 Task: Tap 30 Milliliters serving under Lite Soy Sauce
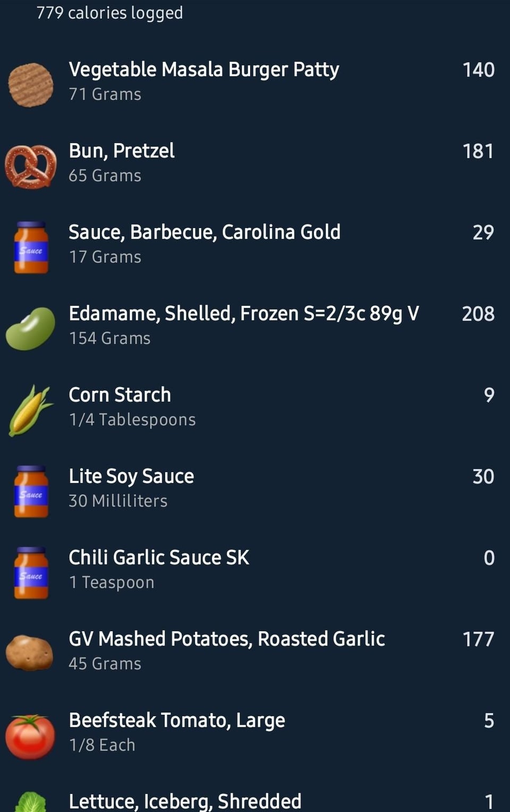[x=118, y=501]
